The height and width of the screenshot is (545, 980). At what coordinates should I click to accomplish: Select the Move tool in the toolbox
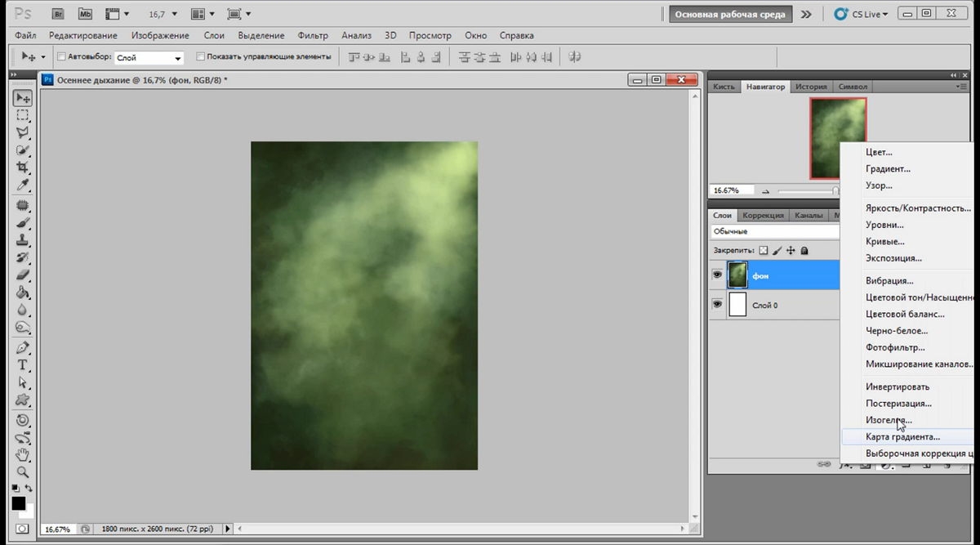[x=22, y=98]
